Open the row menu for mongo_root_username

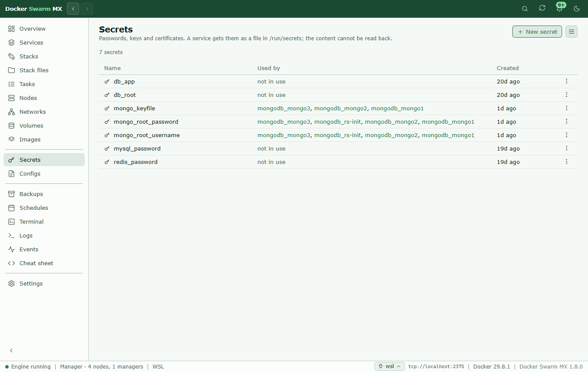point(566,135)
